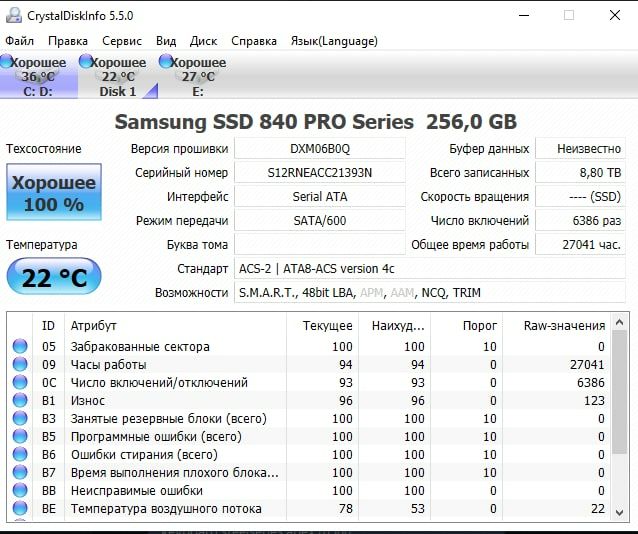This screenshot has width=638, height=534.
Task: Click the Serial ATA interface field
Action: click(320, 197)
